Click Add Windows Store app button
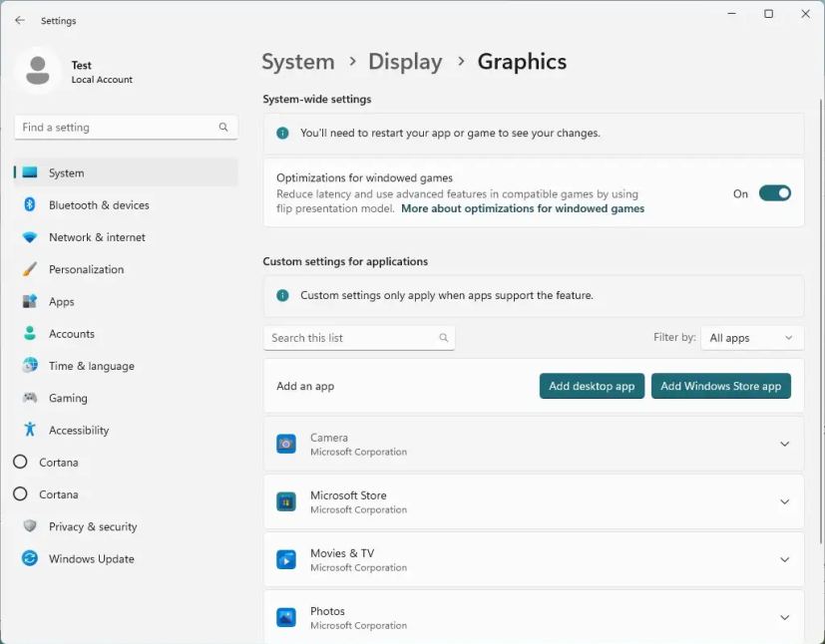 721,386
